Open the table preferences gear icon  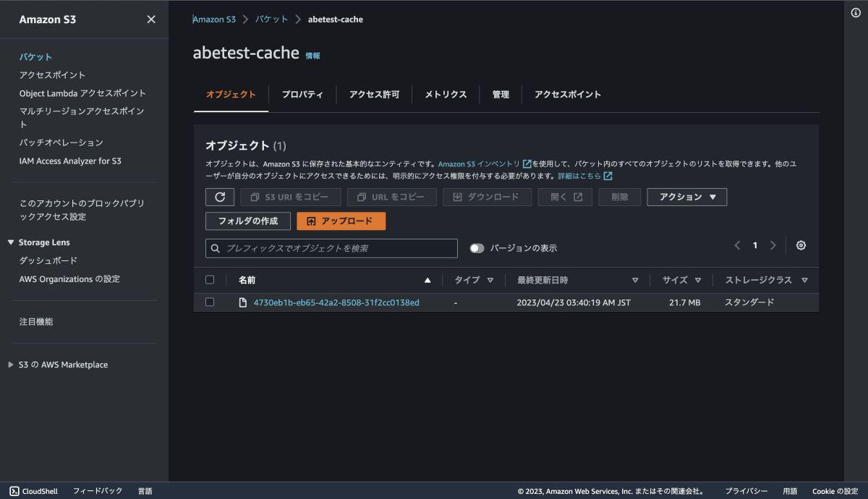pyautogui.click(x=801, y=245)
